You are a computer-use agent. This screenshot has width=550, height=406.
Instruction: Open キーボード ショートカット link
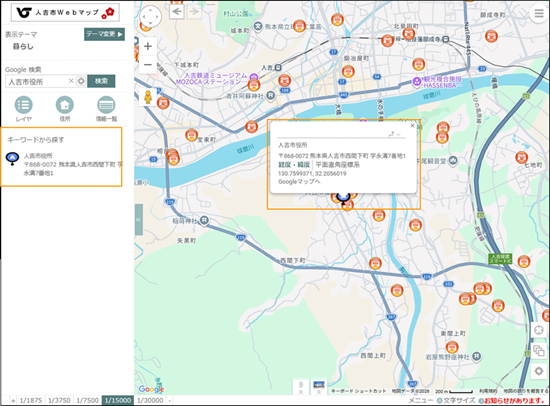pyautogui.click(x=358, y=391)
